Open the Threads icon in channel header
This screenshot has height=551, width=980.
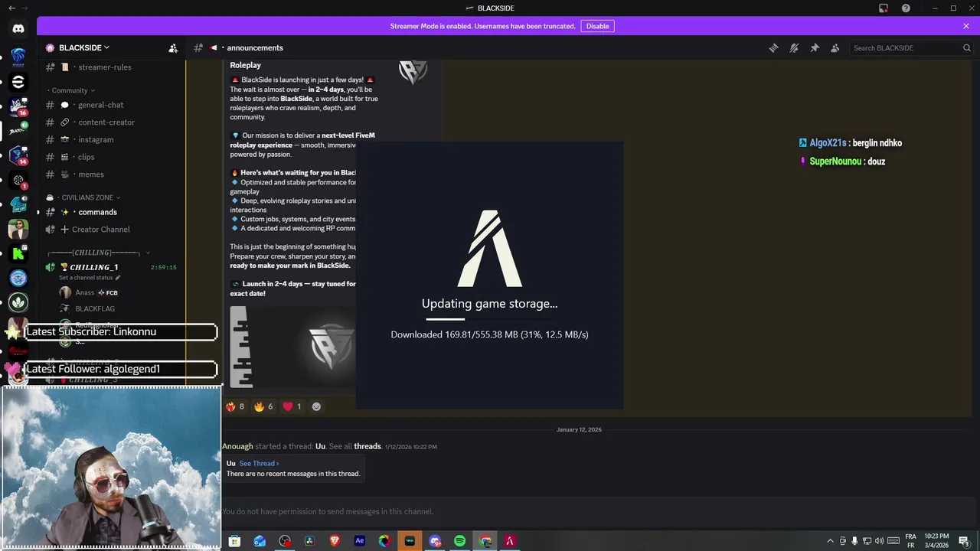tap(773, 47)
